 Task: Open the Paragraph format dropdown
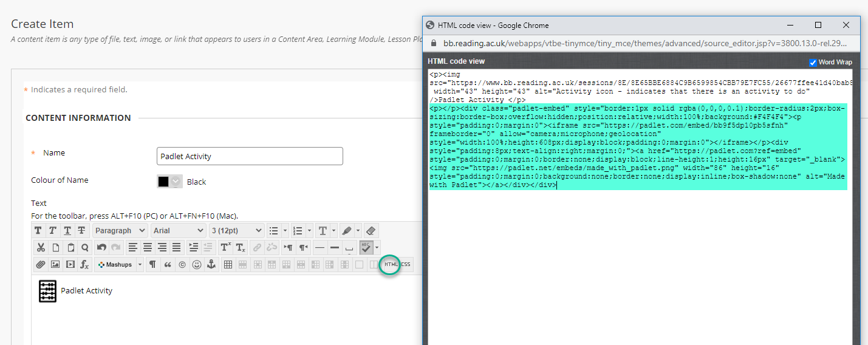click(120, 231)
